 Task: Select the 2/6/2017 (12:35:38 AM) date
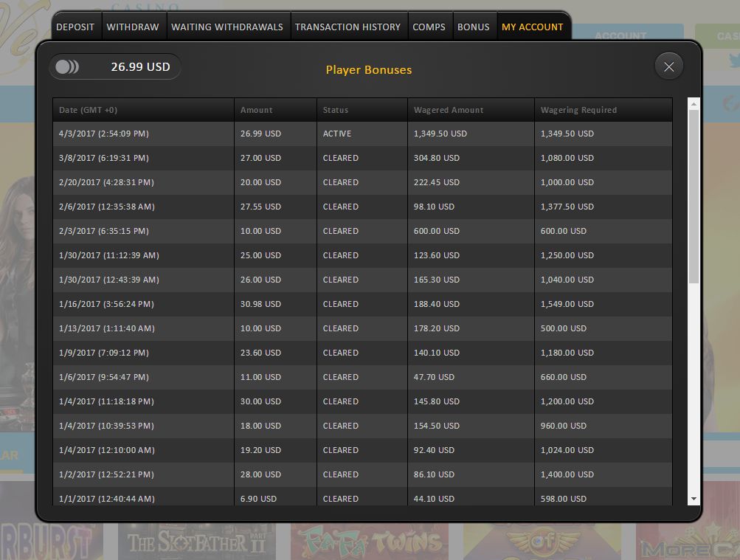107,207
